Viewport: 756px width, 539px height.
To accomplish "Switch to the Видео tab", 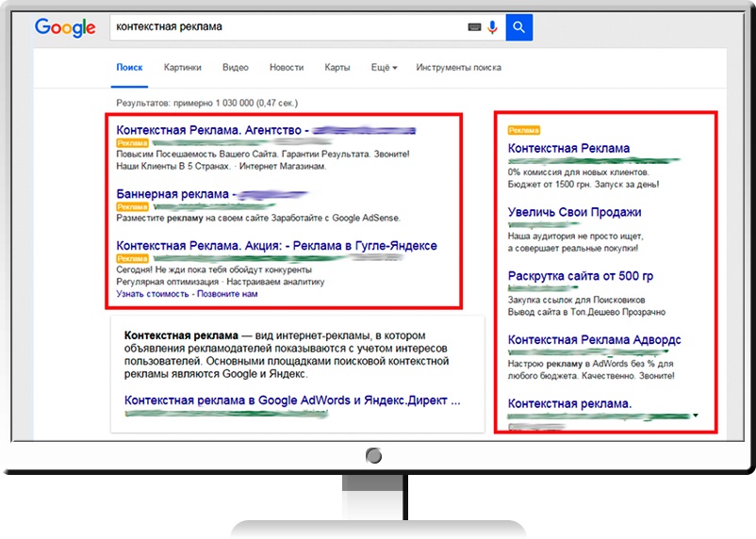I will click(x=236, y=68).
